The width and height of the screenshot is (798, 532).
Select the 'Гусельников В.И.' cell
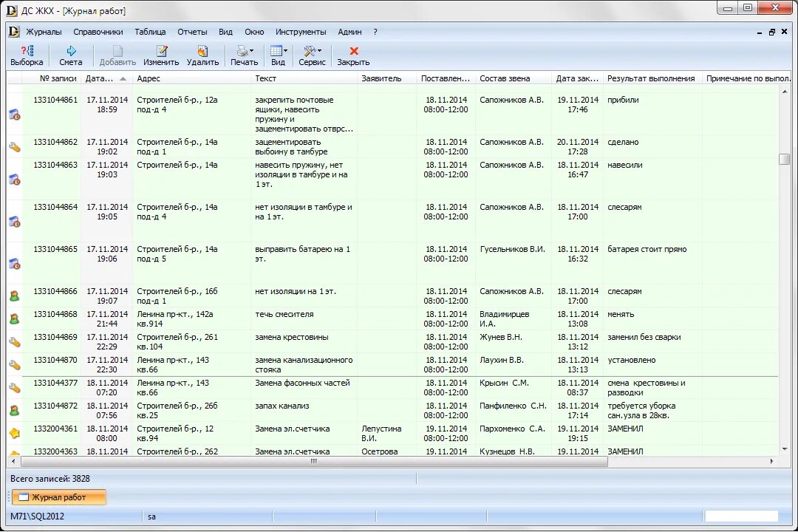(513, 264)
